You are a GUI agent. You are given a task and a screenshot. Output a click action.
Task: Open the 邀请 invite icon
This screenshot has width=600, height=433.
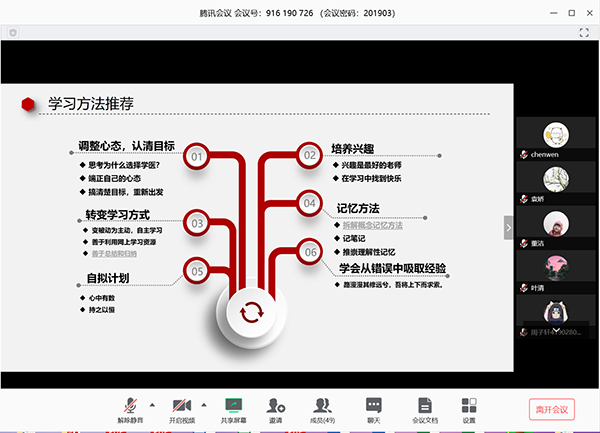(x=276, y=405)
